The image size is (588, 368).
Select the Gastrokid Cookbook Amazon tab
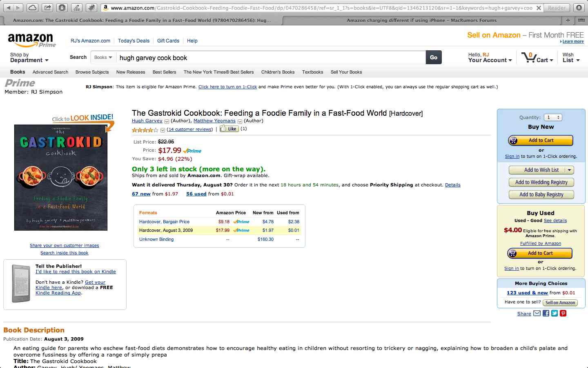tap(142, 20)
